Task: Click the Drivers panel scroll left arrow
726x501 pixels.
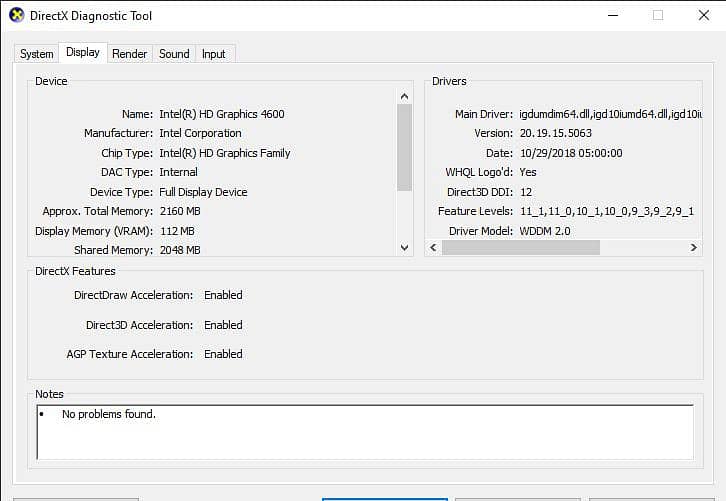Action: pos(433,247)
